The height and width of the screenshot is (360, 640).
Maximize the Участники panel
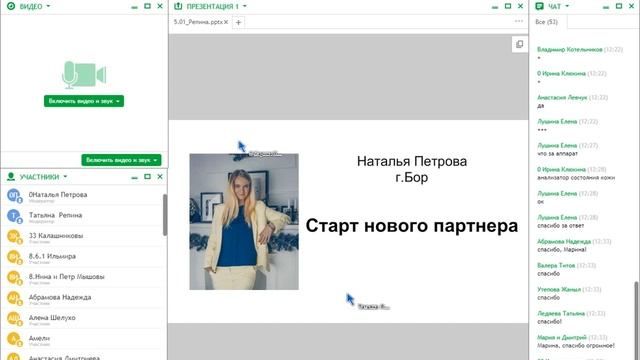click(x=147, y=176)
